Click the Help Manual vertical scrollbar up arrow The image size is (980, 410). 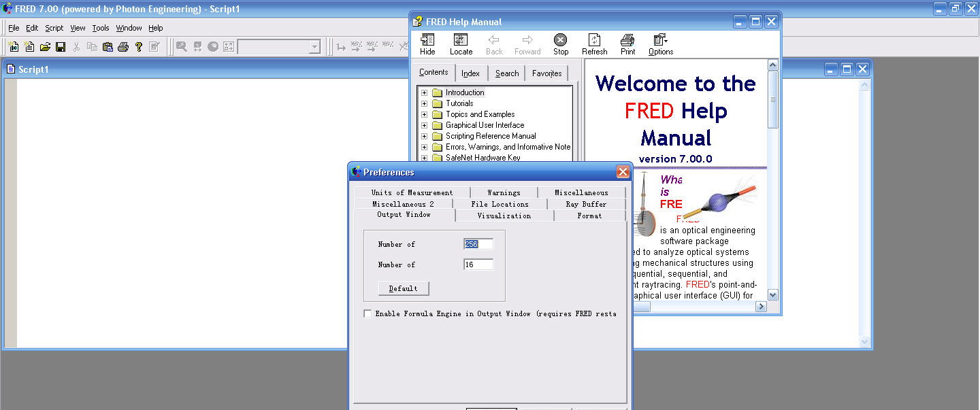click(773, 65)
